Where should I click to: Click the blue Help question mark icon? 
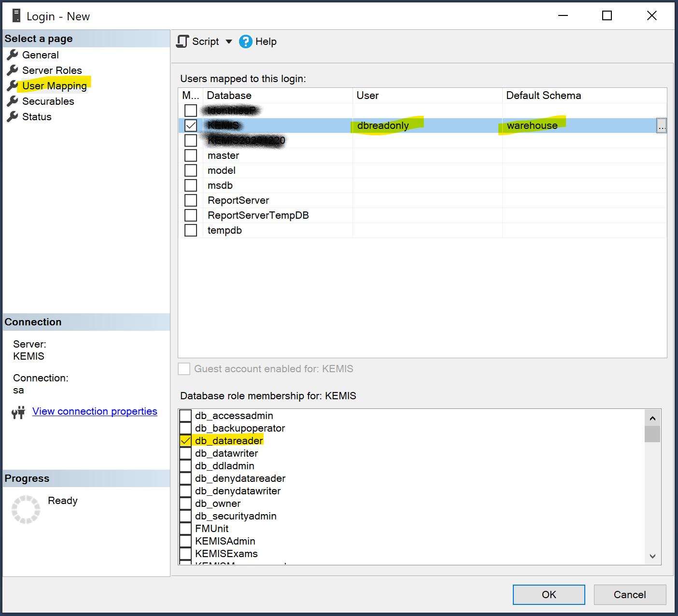[246, 42]
